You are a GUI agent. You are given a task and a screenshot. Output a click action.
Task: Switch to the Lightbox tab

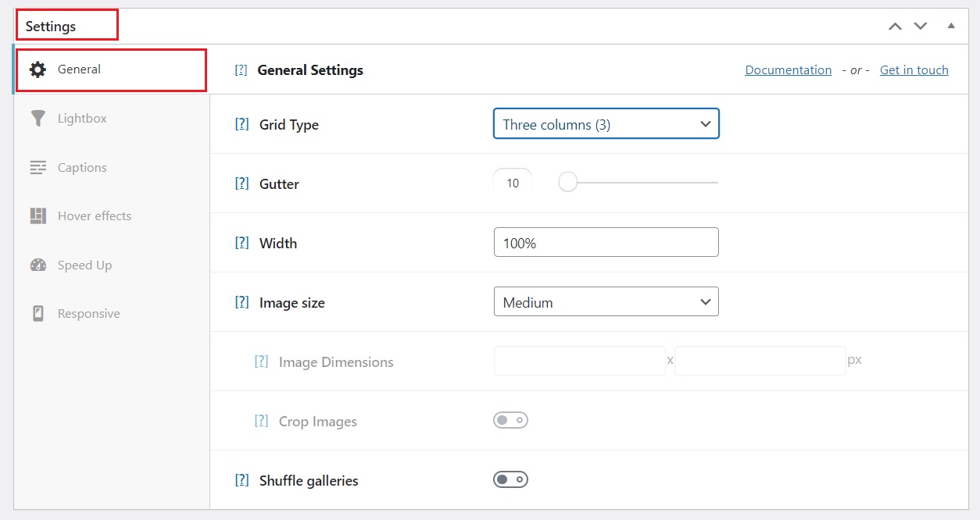point(82,119)
